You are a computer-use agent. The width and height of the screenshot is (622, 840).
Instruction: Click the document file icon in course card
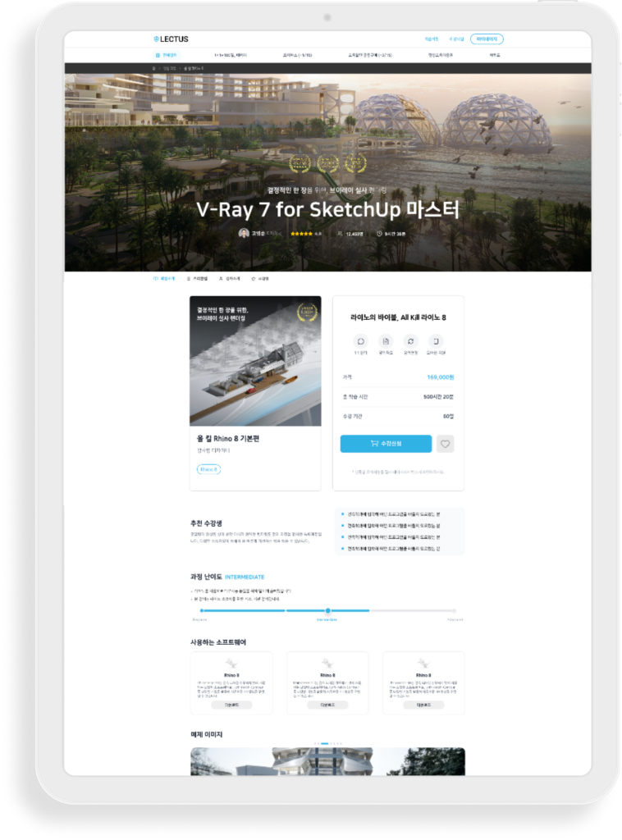pyautogui.click(x=386, y=341)
